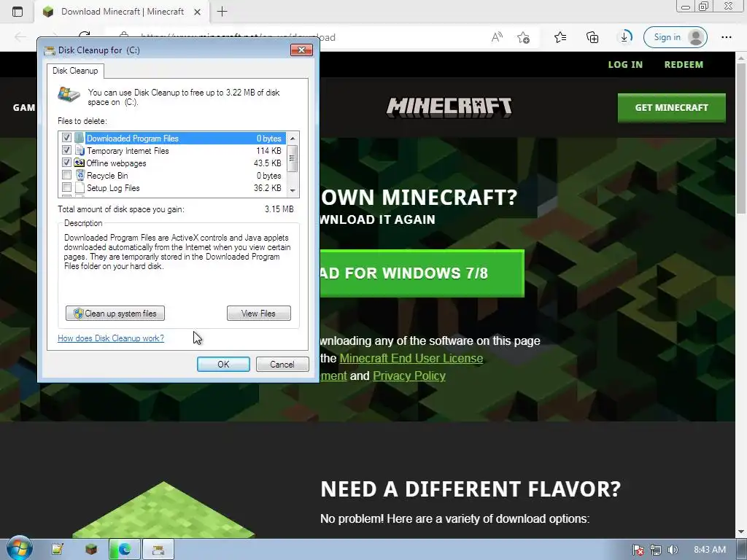Uncheck Temporary Internet Files checkbox
Screen dimensions: 747x560
[66, 150]
